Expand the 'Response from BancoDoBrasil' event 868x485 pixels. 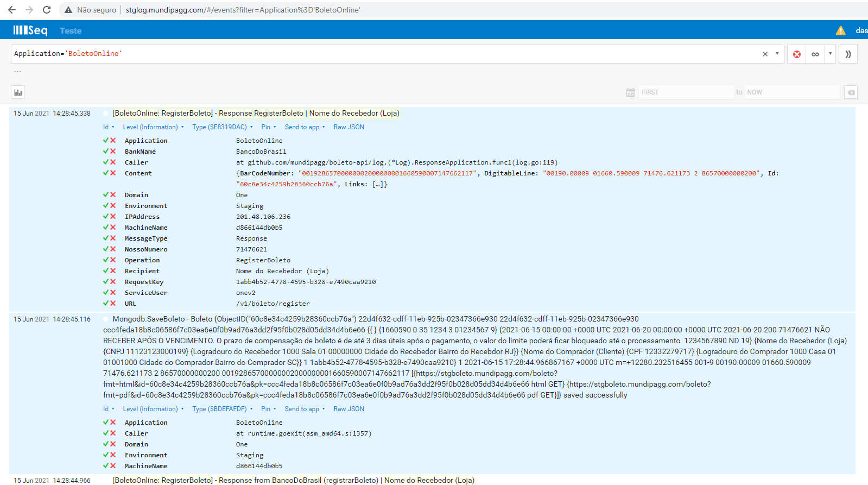(294, 480)
